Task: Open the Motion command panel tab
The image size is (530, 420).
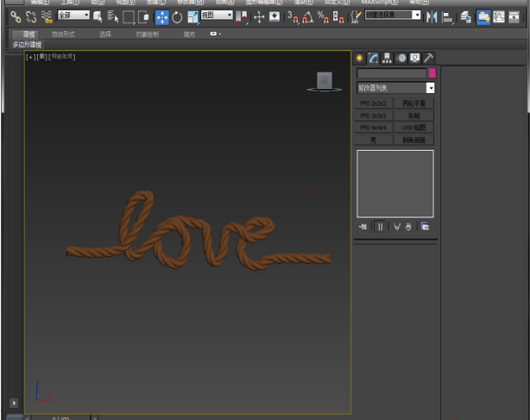Action: click(401, 58)
